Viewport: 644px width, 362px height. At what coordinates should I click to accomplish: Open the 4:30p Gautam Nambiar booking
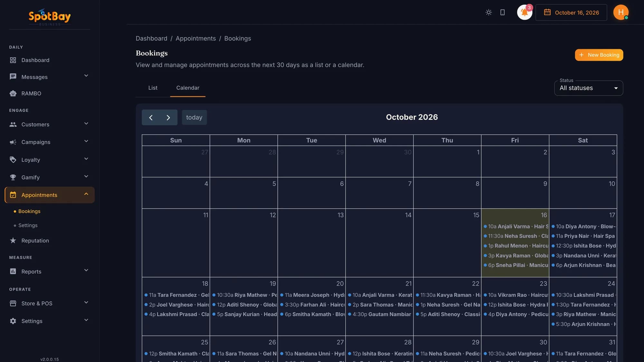(380, 314)
